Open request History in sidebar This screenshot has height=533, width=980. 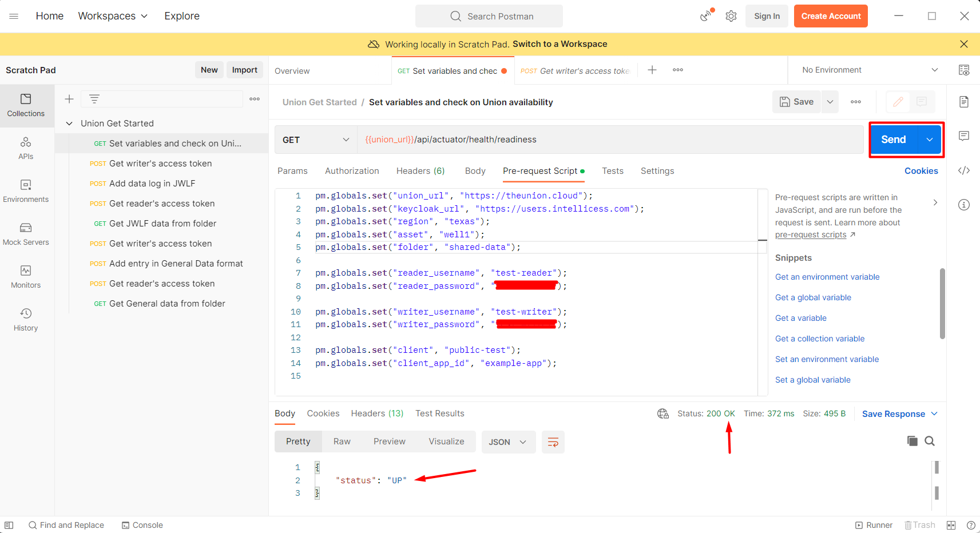pyautogui.click(x=26, y=320)
